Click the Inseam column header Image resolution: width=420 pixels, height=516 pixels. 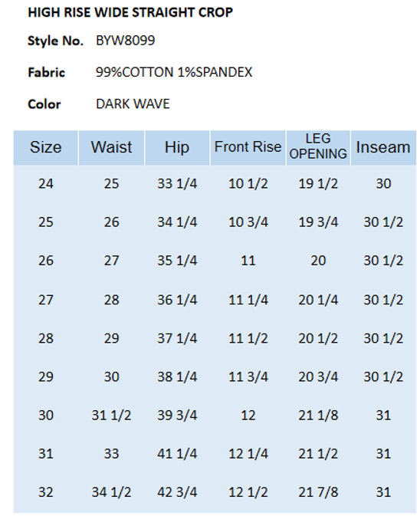(383, 147)
